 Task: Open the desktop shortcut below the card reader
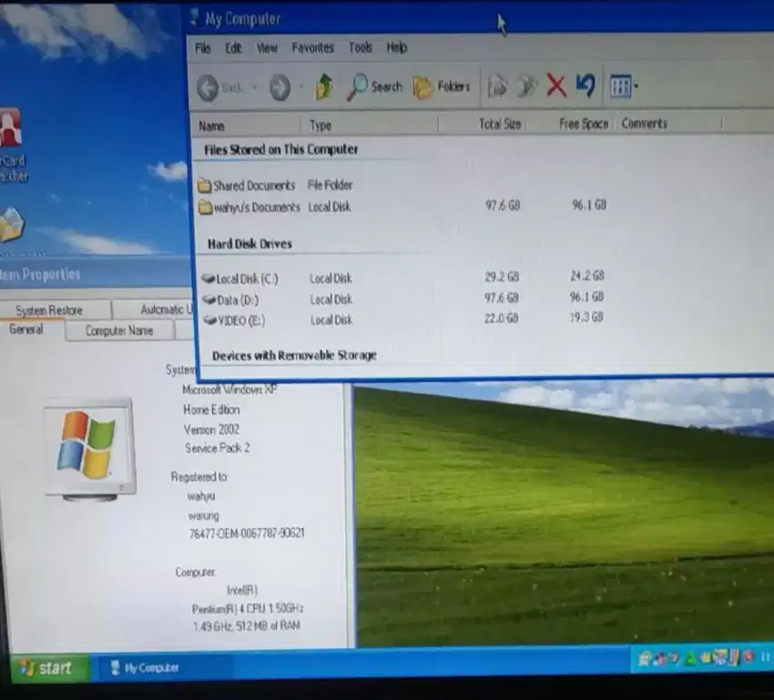tap(11, 226)
